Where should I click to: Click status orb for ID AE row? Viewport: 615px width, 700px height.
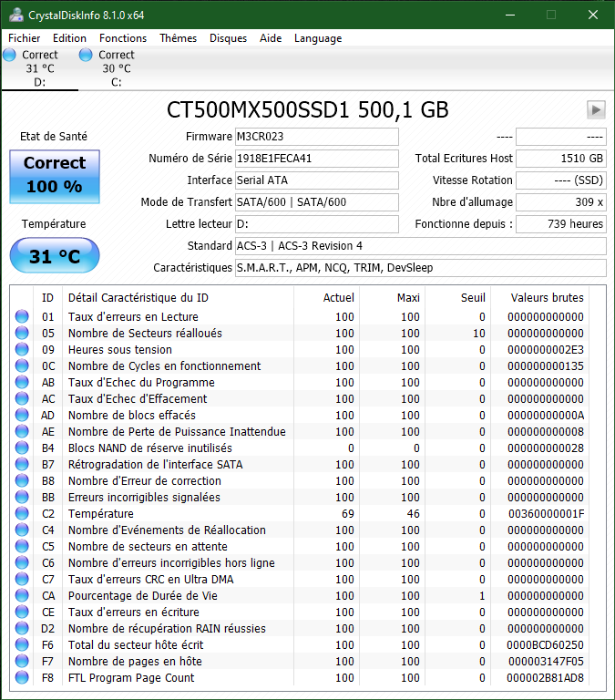coord(22,431)
